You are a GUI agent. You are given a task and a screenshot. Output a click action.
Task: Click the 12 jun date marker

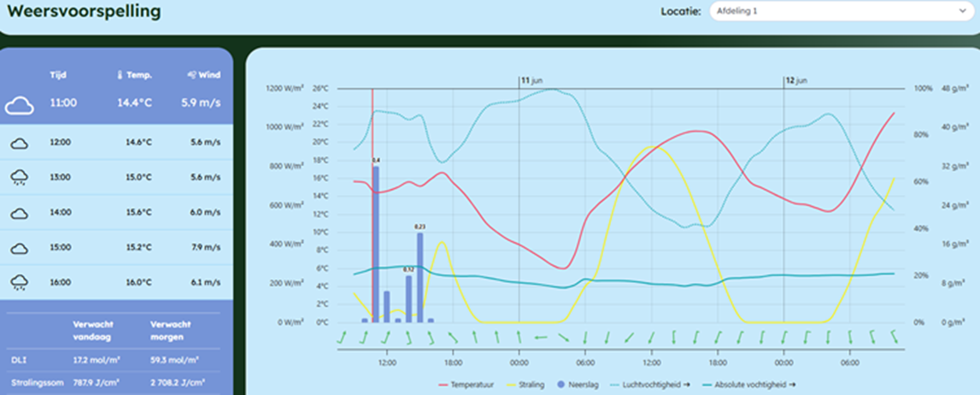click(795, 80)
